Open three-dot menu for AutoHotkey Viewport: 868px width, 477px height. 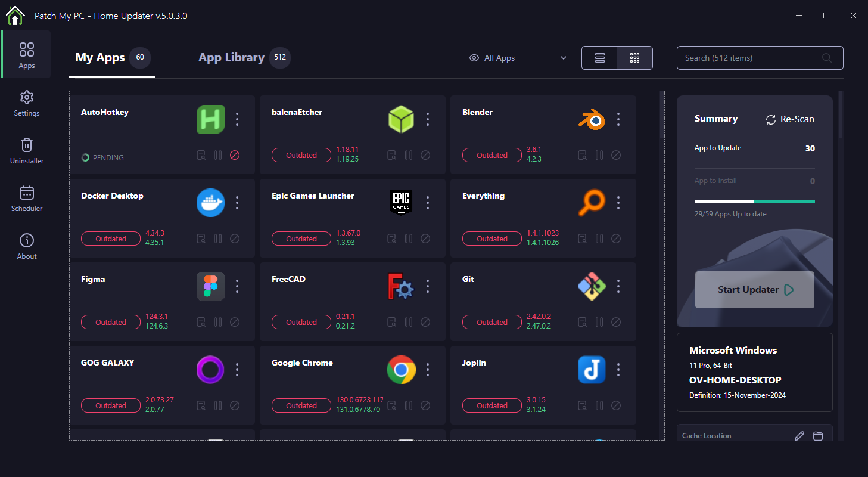(237, 119)
